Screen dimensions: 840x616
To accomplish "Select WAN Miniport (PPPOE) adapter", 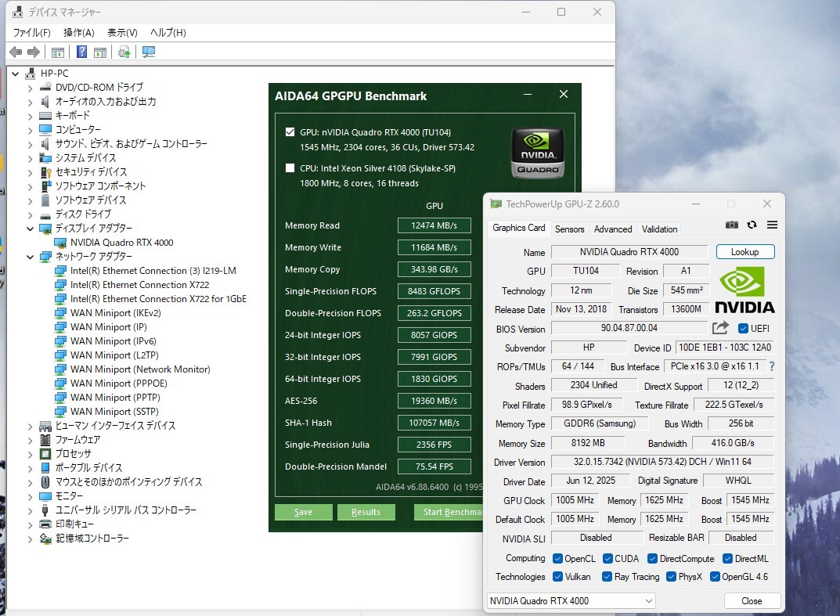I will click(x=119, y=384).
